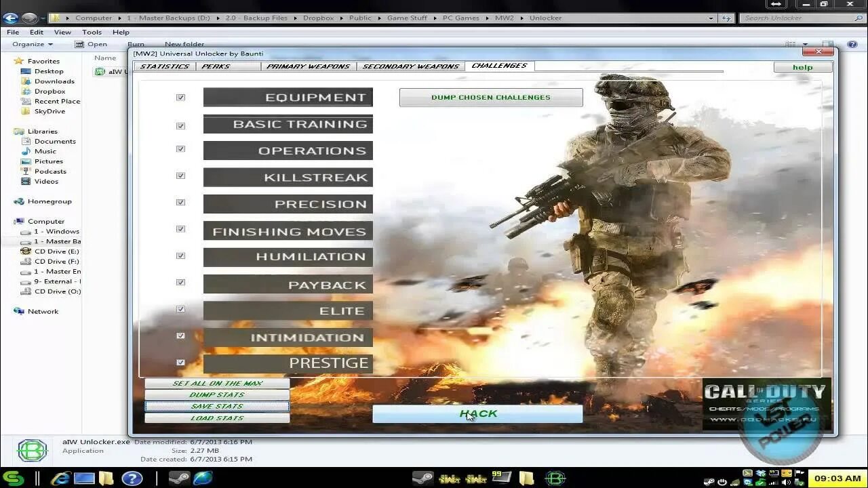
Task: Expand the arrow after PC Games in address bar
Action: (x=486, y=18)
